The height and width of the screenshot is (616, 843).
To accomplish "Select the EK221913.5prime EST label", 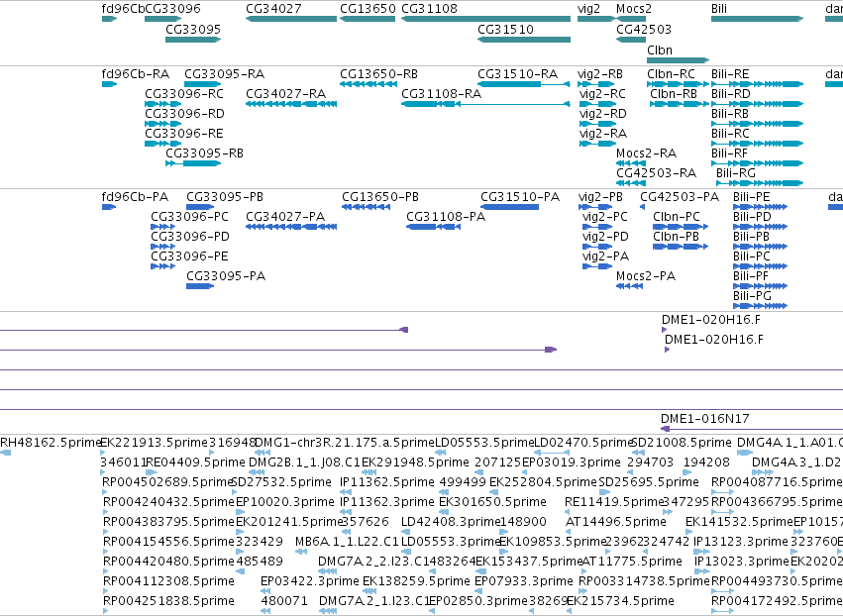I will click(154, 443).
